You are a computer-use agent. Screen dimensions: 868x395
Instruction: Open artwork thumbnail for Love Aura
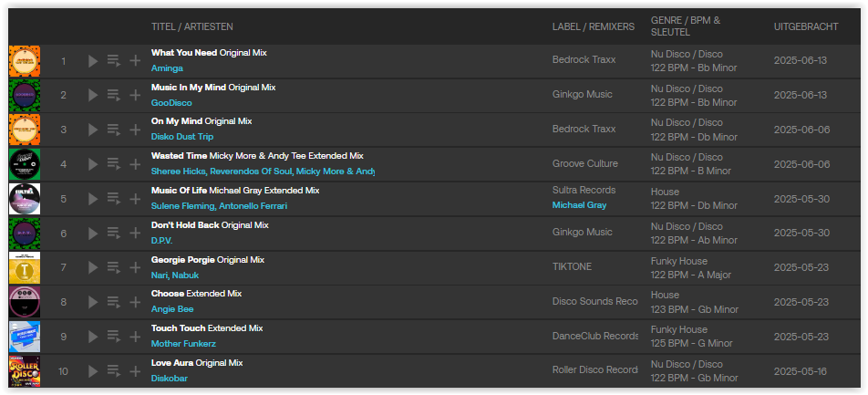click(24, 371)
